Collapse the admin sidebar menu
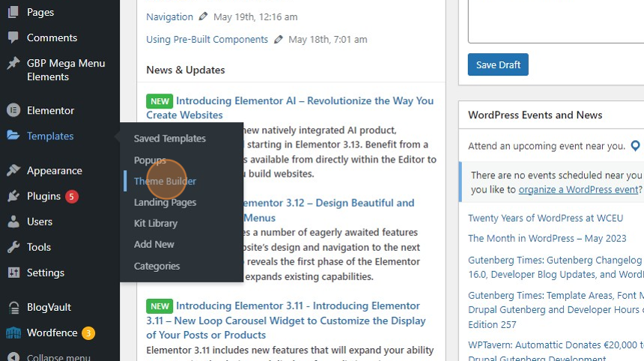This screenshot has width=644, height=361. [x=58, y=357]
